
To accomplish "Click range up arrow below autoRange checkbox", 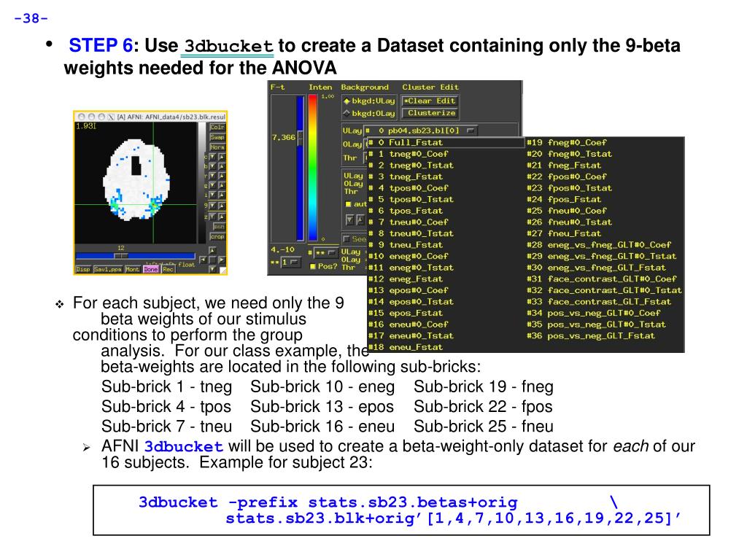I will pyautogui.click(x=360, y=219).
